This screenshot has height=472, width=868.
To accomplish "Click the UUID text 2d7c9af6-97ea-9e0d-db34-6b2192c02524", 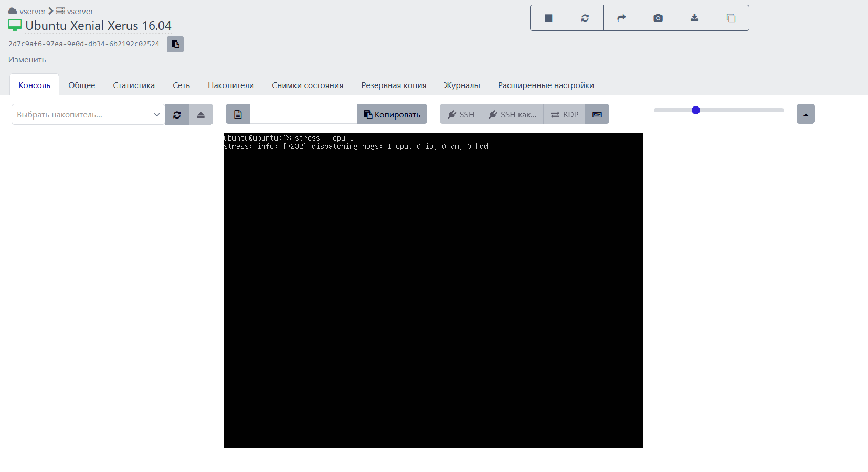I will pos(84,44).
